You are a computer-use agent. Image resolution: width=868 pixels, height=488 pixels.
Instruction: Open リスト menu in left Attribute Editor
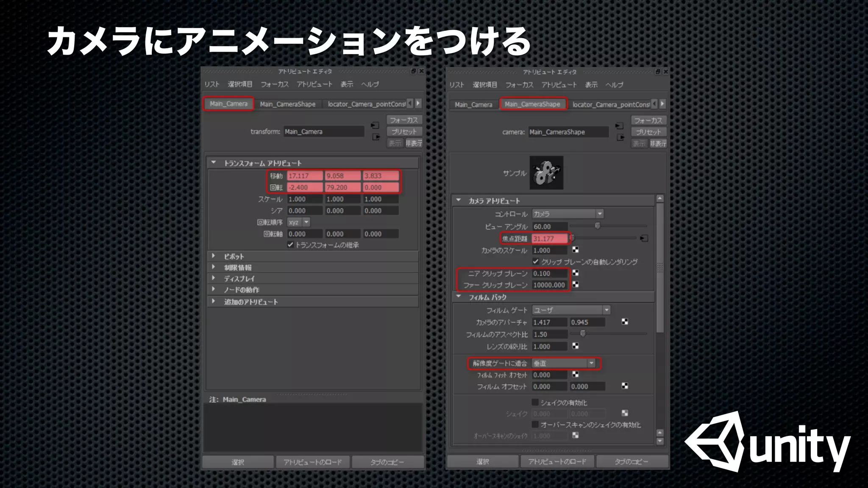point(212,84)
